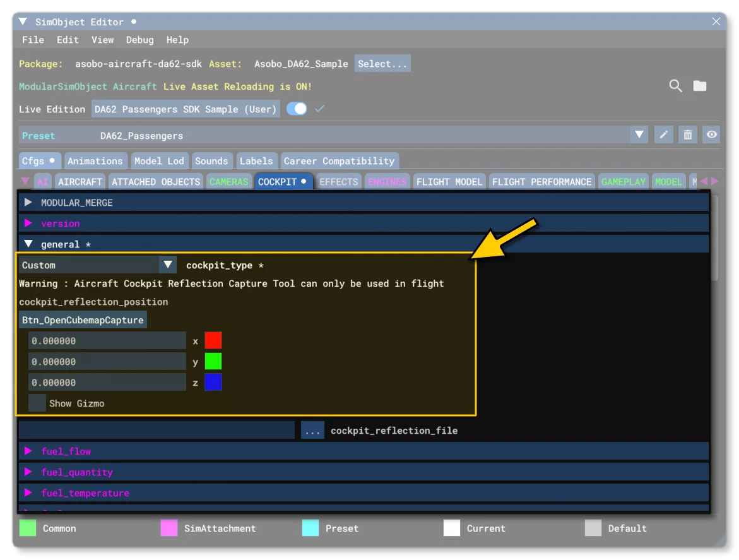
Task: Select the EFFECTS cfg tab
Action: 338,182
